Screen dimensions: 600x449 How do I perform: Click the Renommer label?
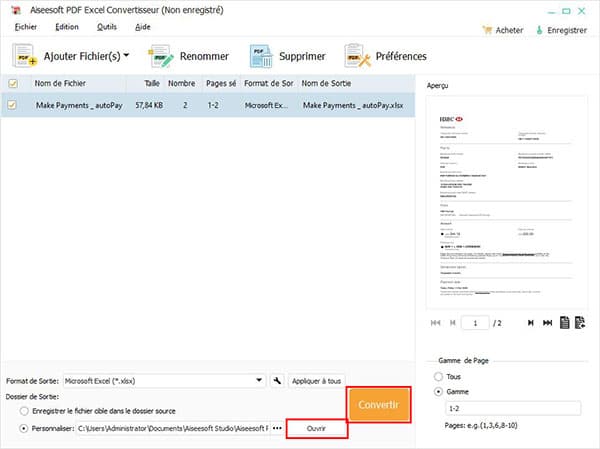(204, 56)
